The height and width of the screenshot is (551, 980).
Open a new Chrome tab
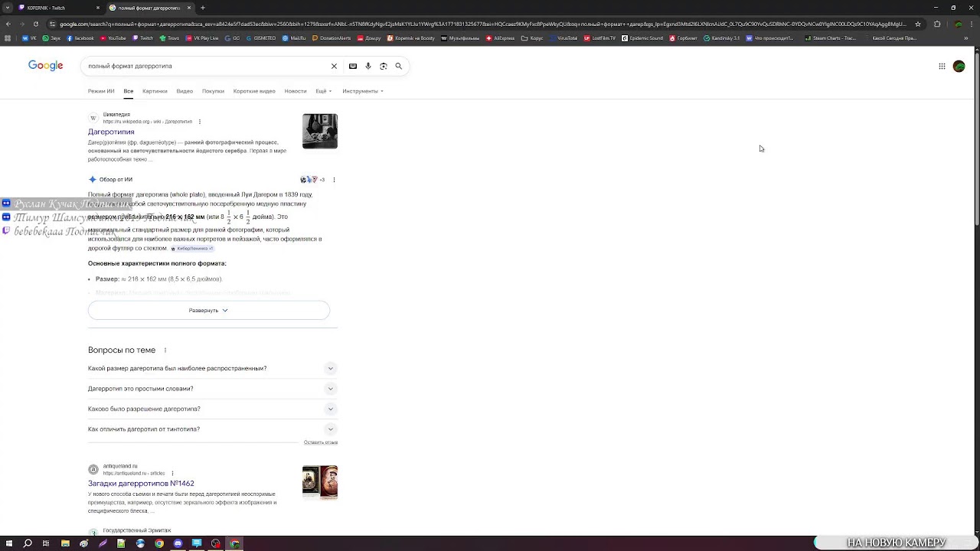202,8
